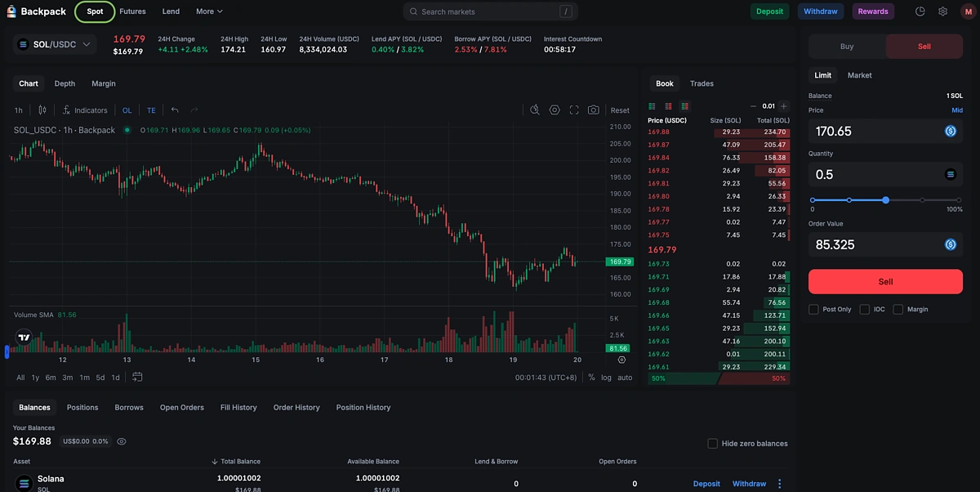
Task: Switch to the Spot tab
Action: click(x=95, y=11)
